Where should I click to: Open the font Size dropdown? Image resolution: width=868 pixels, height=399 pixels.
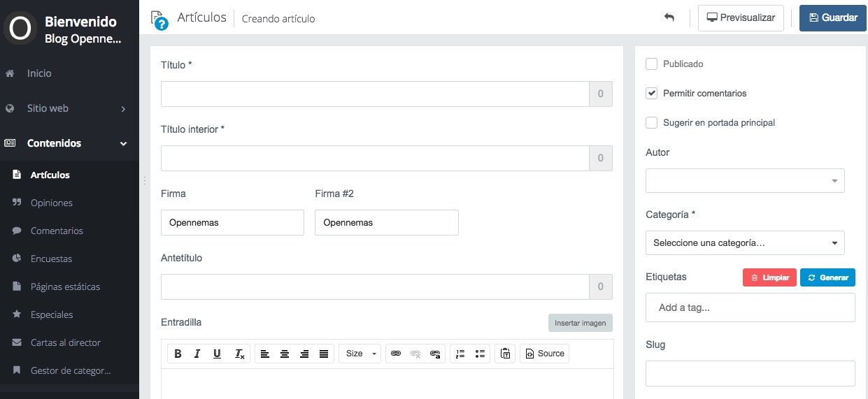tap(360, 354)
